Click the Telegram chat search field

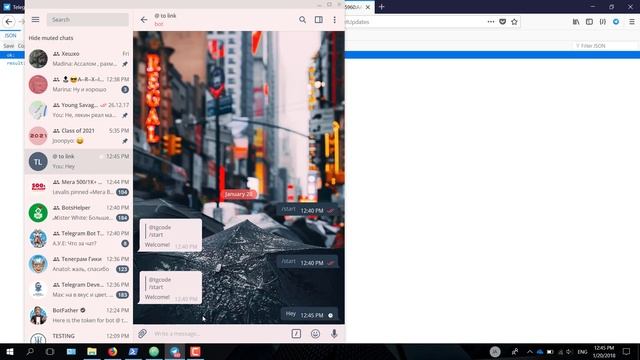coord(88,20)
